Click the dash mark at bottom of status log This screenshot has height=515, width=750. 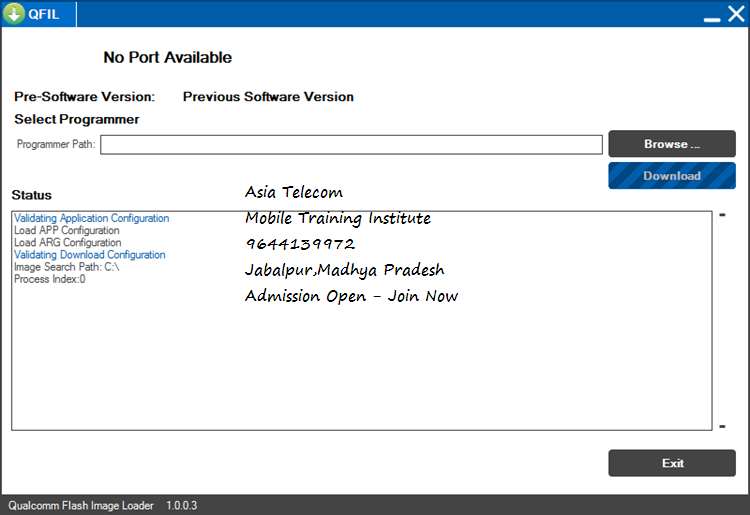[722, 426]
